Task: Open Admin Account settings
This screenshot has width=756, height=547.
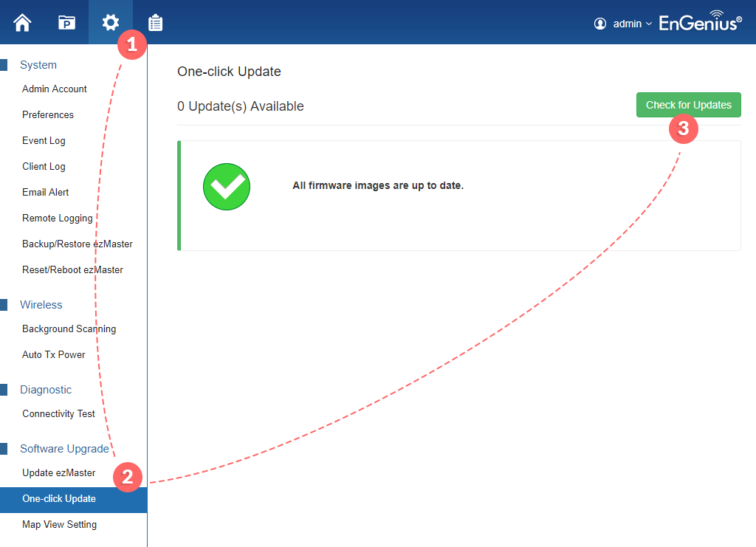Action: pyautogui.click(x=55, y=89)
